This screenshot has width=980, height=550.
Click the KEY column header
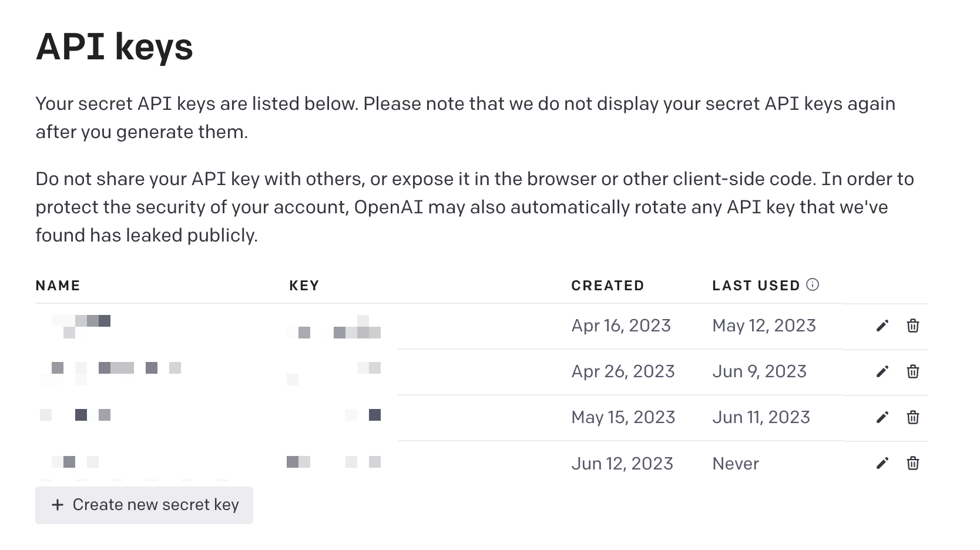[304, 286]
